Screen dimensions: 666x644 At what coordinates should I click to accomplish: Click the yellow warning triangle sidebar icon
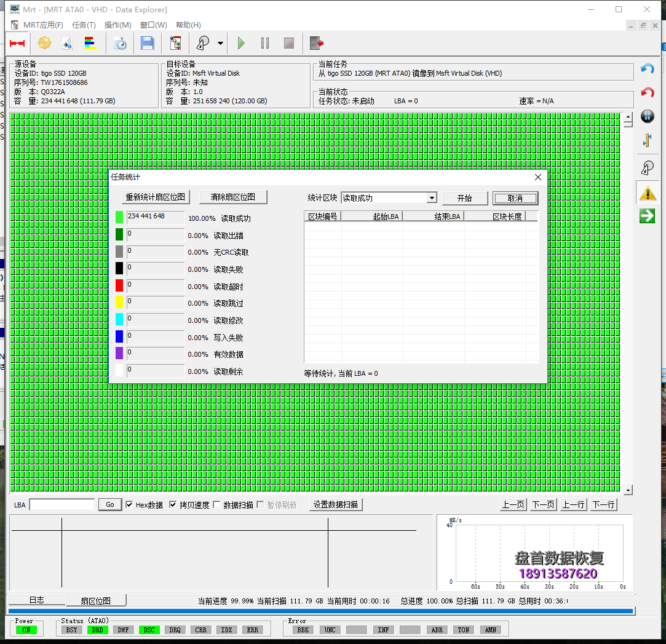(647, 194)
